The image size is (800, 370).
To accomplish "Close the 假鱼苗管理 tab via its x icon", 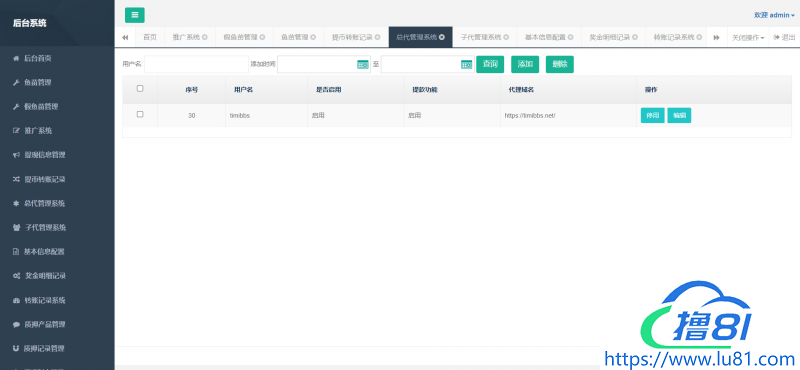I will (x=262, y=37).
